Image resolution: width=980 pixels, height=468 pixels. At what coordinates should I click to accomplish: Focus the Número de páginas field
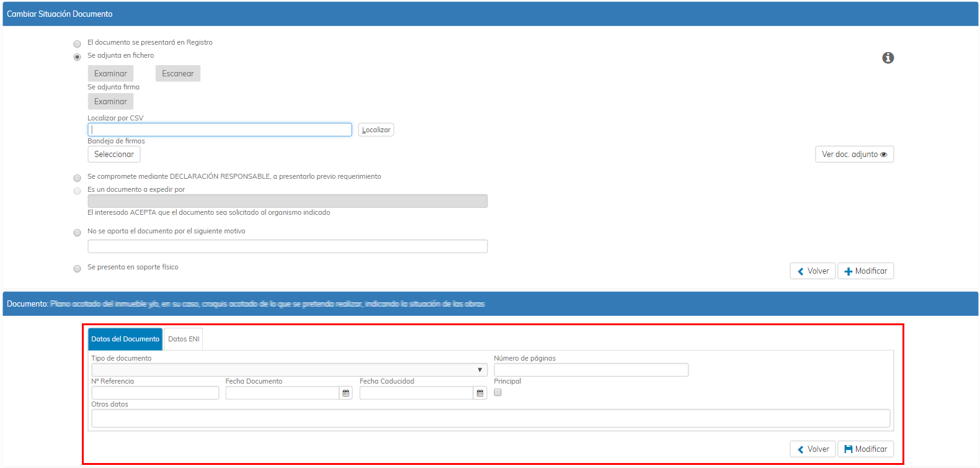(590, 370)
